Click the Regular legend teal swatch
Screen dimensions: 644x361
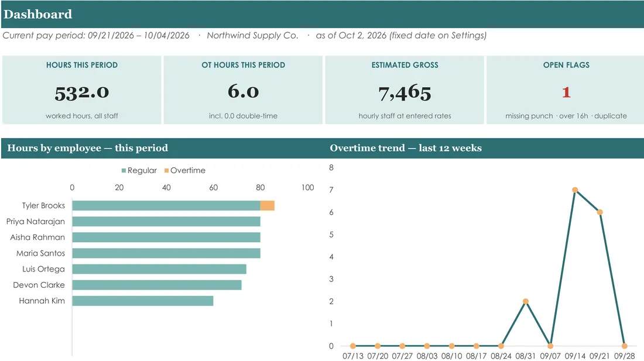pyautogui.click(x=124, y=170)
